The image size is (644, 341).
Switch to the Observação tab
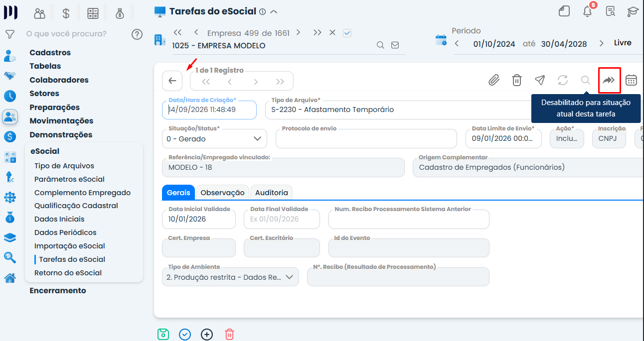click(x=222, y=192)
